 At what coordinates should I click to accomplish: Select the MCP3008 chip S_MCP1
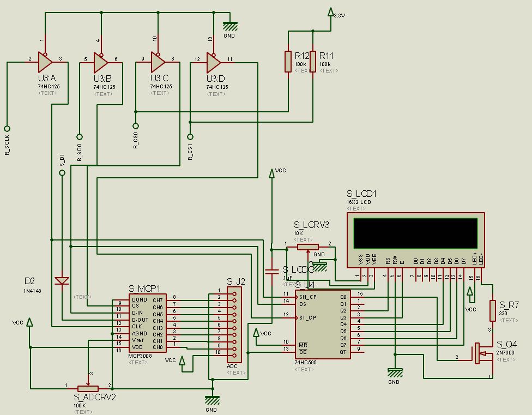[148, 323]
